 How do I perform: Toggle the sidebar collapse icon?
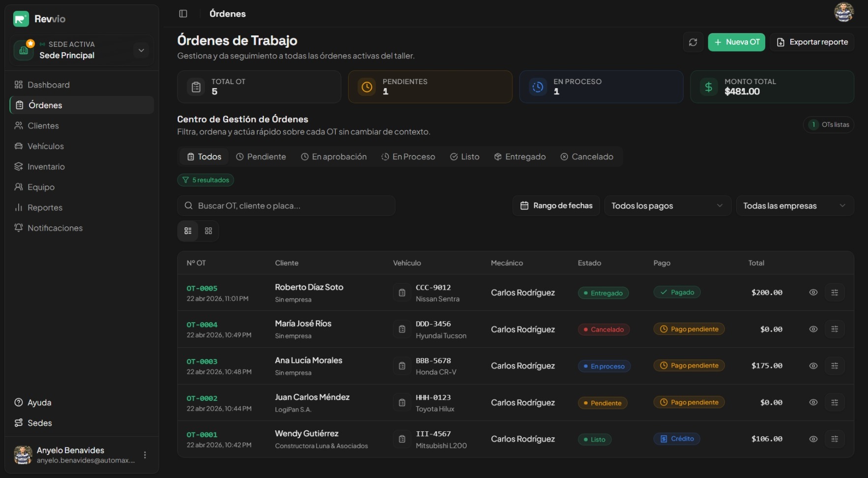[183, 14]
